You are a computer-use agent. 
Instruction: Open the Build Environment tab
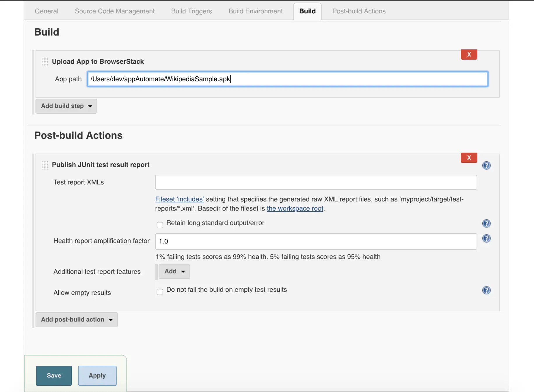255,11
